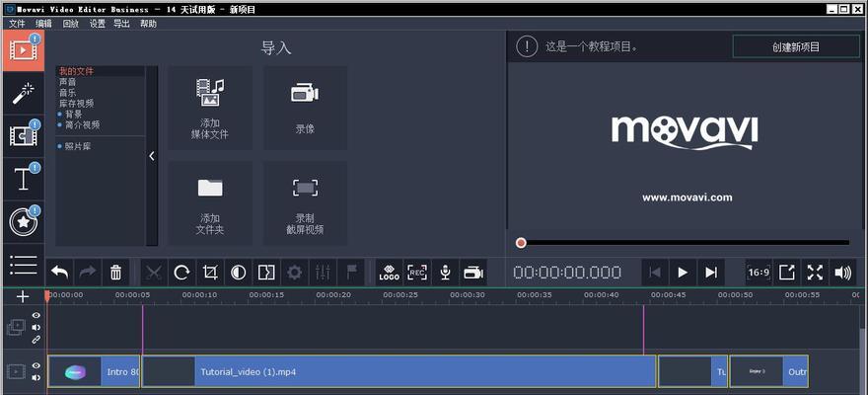Adjust the preview volume speaker icon

842,272
